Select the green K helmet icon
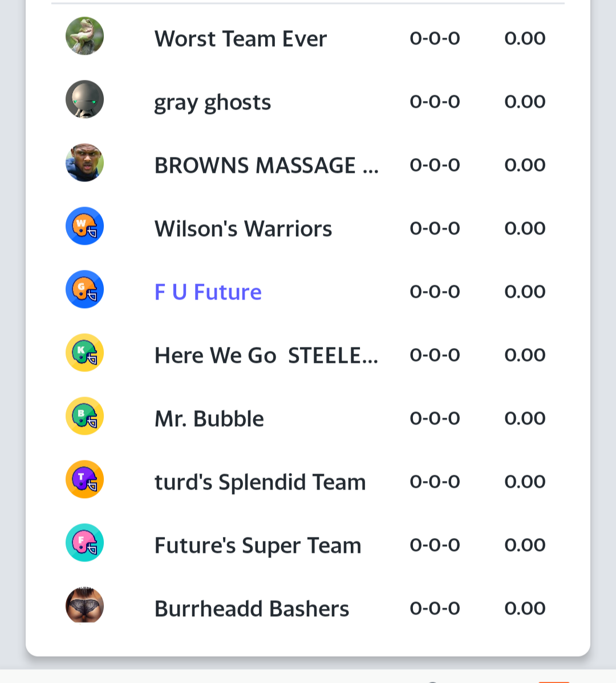 [84, 353]
